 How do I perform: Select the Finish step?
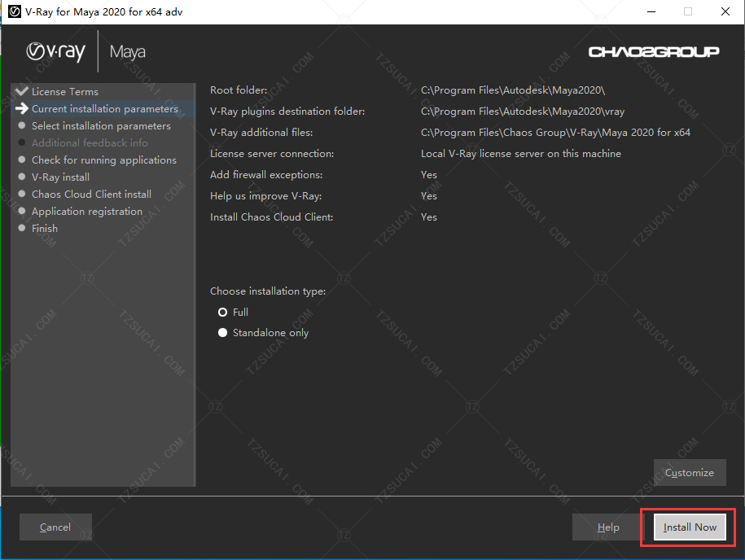pos(45,229)
